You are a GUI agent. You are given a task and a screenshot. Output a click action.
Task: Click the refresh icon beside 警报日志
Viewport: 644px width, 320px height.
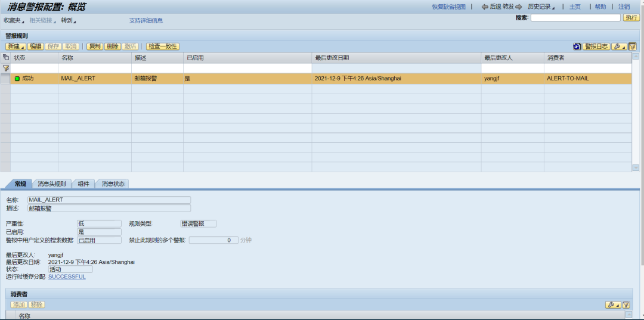[577, 46]
